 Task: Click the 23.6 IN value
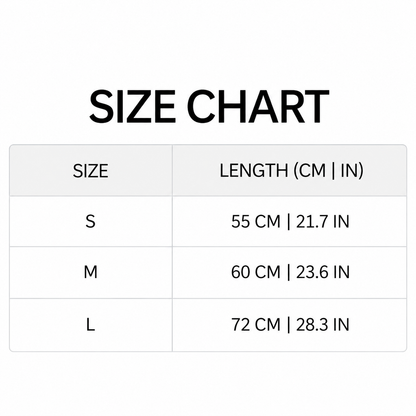point(322,272)
